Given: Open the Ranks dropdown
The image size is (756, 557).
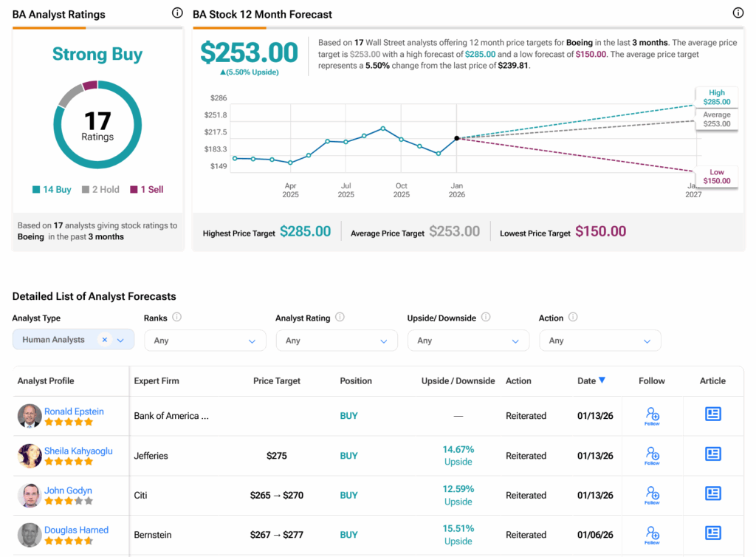Looking at the screenshot, I should (205, 341).
